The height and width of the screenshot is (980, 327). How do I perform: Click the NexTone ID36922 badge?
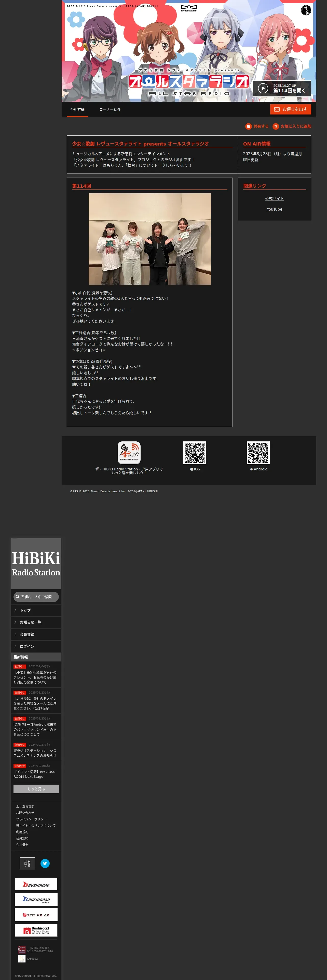point(22,959)
